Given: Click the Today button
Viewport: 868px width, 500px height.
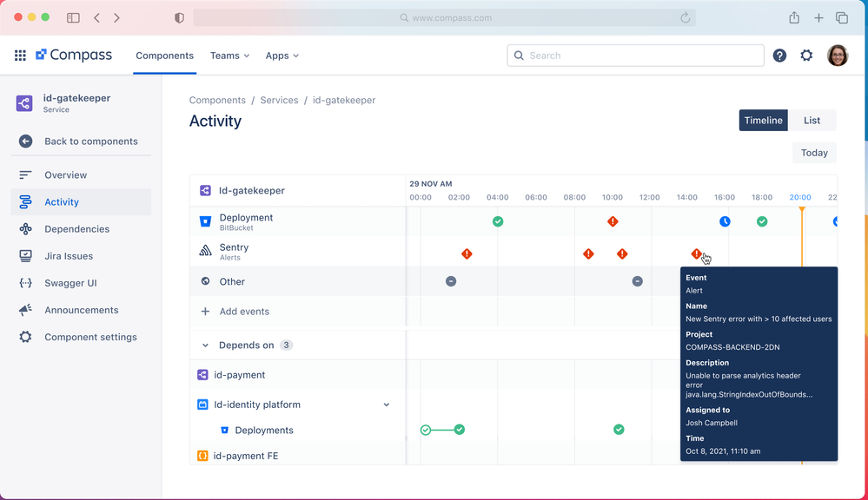Looking at the screenshot, I should pos(814,153).
